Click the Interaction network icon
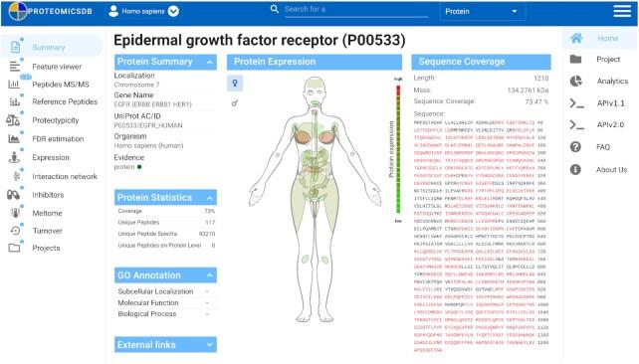Image resolution: width=639 pixels, height=364 pixels. point(17,176)
